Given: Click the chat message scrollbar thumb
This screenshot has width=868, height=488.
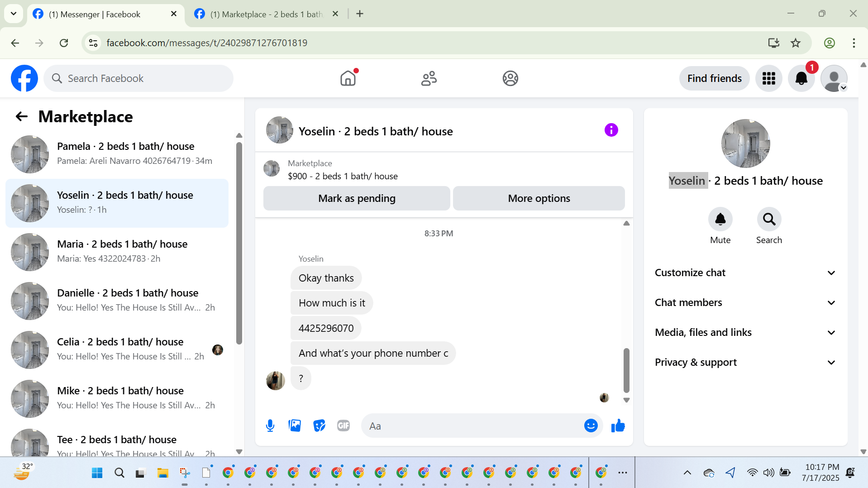Looking at the screenshot, I should pos(626,370).
